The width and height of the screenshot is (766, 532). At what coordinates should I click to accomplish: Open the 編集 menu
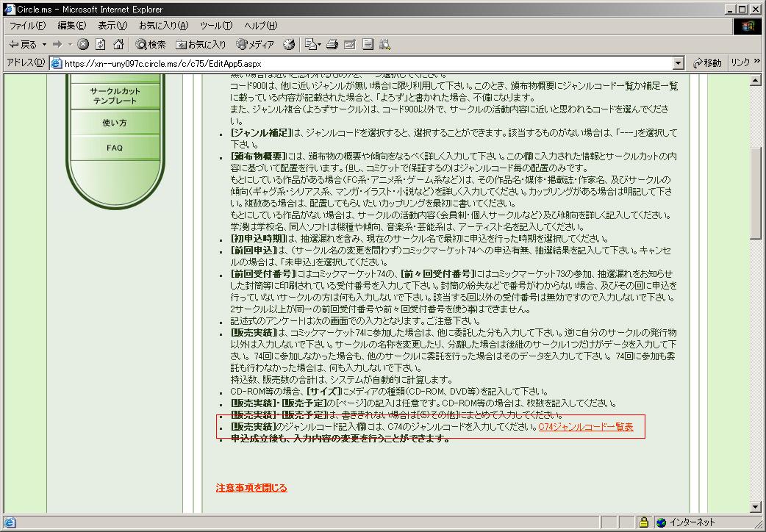(x=71, y=26)
